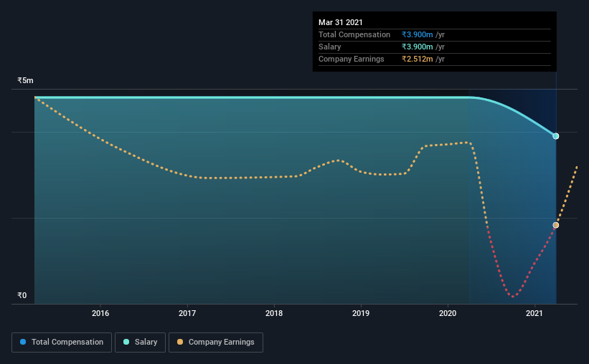
Task: Click the teal Salary legend dot
Action: (x=126, y=342)
